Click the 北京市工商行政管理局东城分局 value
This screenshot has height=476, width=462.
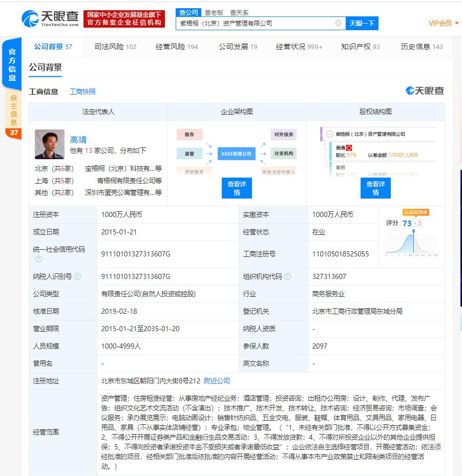[357, 311]
